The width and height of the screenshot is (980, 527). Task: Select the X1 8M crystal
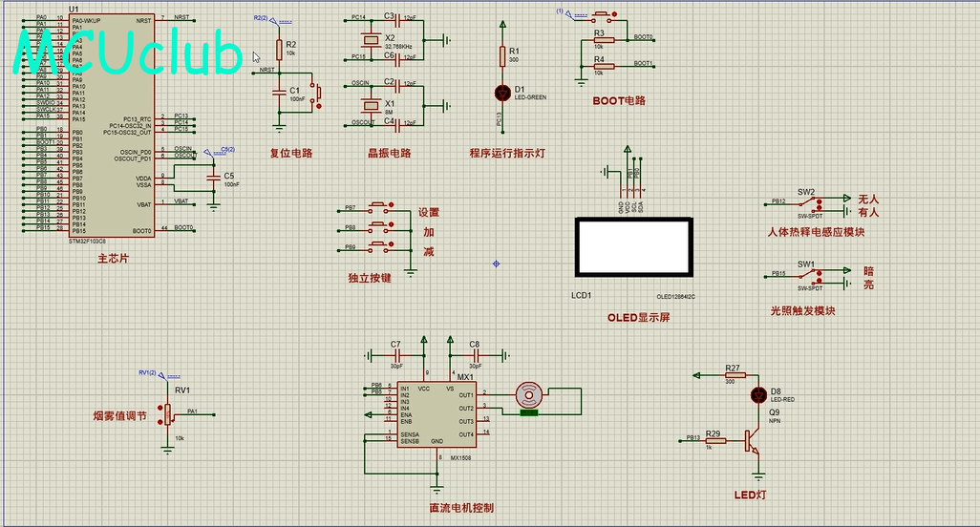pyautogui.click(x=371, y=105)
